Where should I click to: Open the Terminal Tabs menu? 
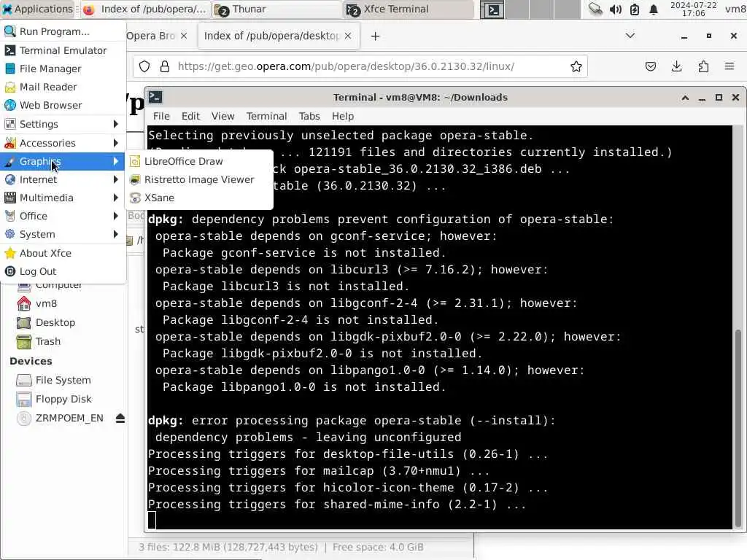point(309,116)
